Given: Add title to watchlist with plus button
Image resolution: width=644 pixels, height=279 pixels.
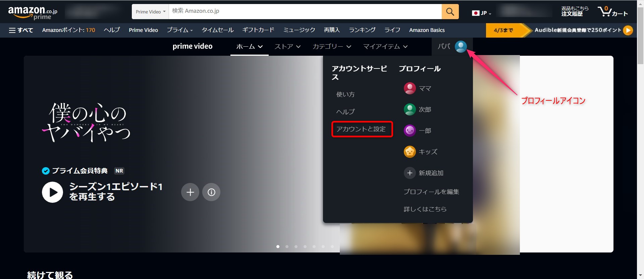Looking at the screenshot, I should [x=190, y=192].
